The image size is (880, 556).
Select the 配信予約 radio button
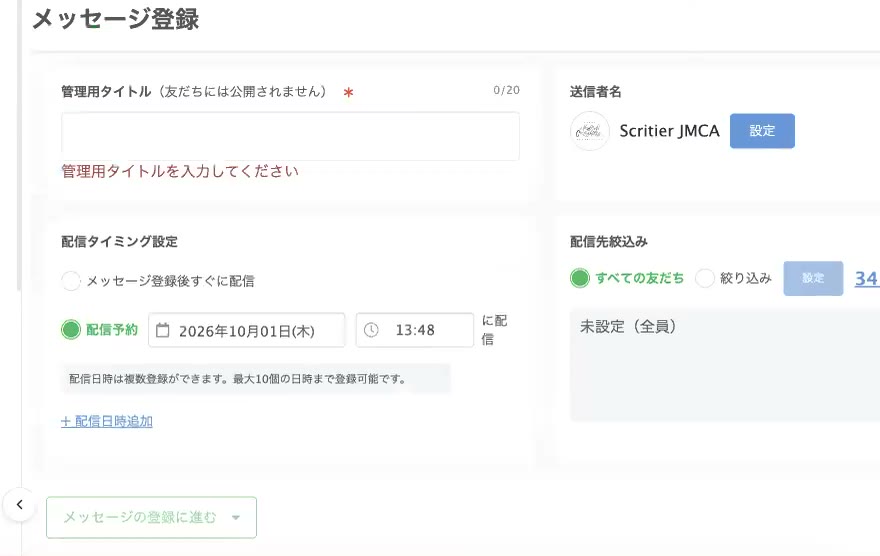pos(71,329)
